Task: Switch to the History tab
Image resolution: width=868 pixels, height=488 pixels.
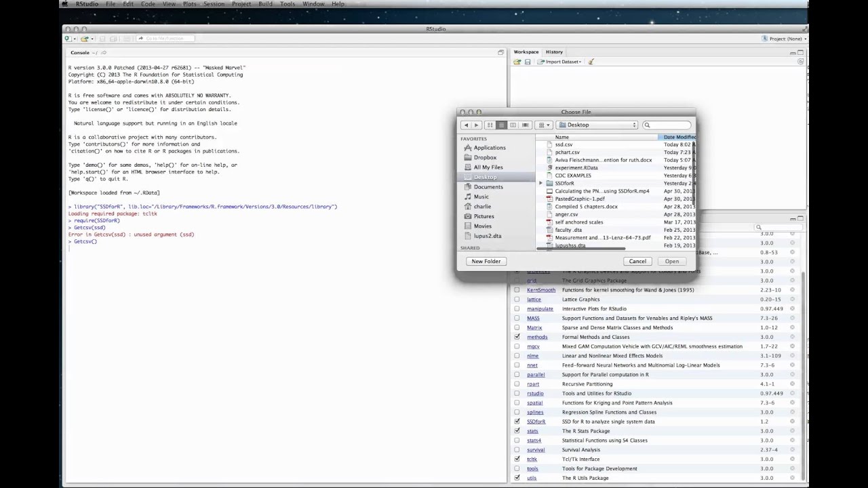Action: [554, 52]
